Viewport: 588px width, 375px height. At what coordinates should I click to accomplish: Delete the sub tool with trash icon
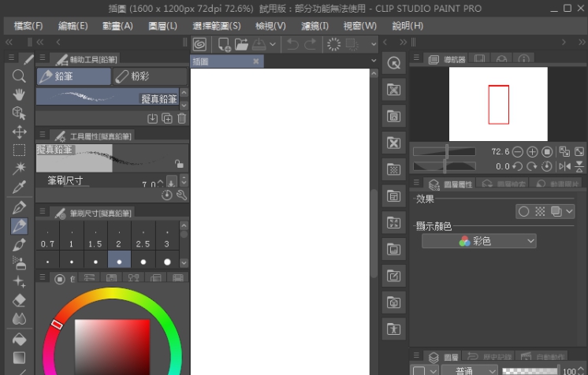tap(182, 118)
